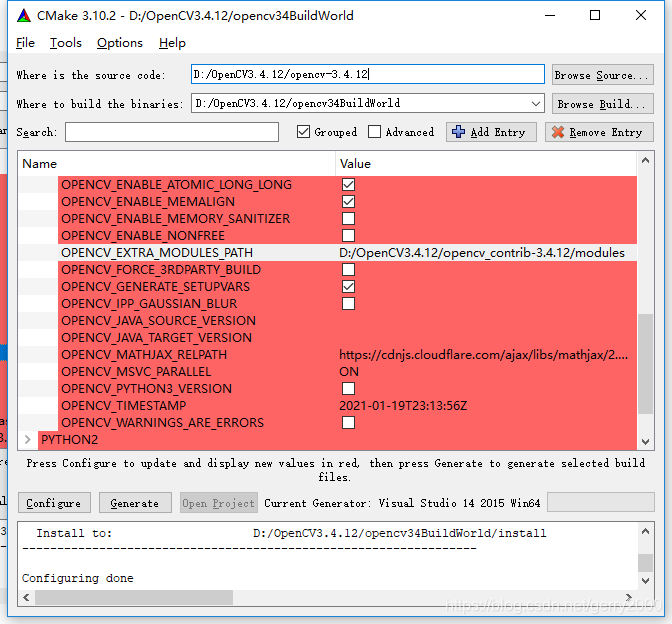Open the File menu
672x624 pixels.
pos(25,43)
